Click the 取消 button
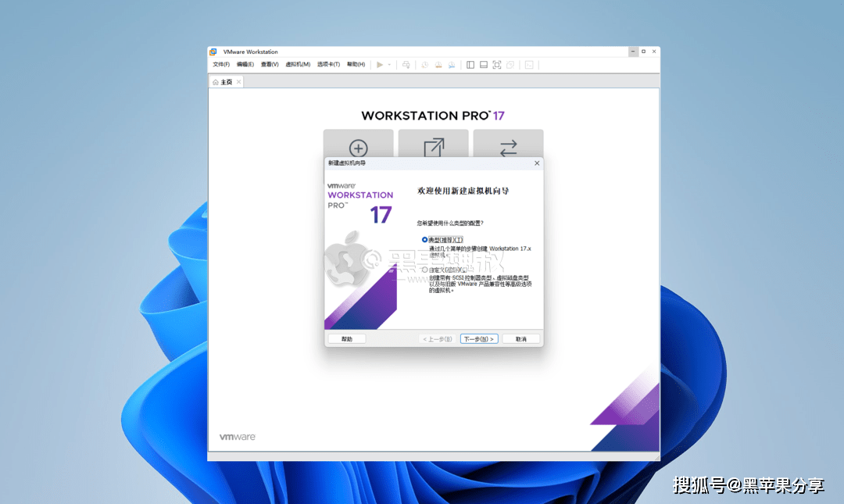The image size is (844, 504). (521, 339)
